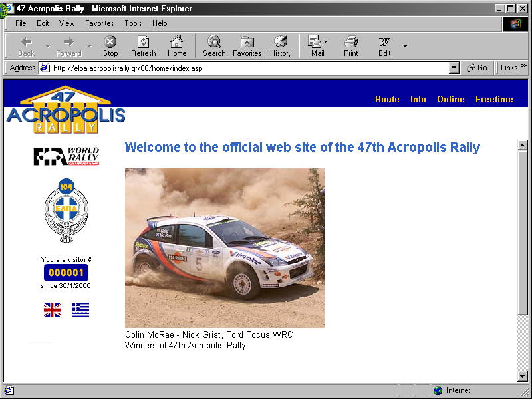This screenshot has height=399, width=532.
Task: Open the Forward button dropdown arrow
Action: [x=90, y=46]
